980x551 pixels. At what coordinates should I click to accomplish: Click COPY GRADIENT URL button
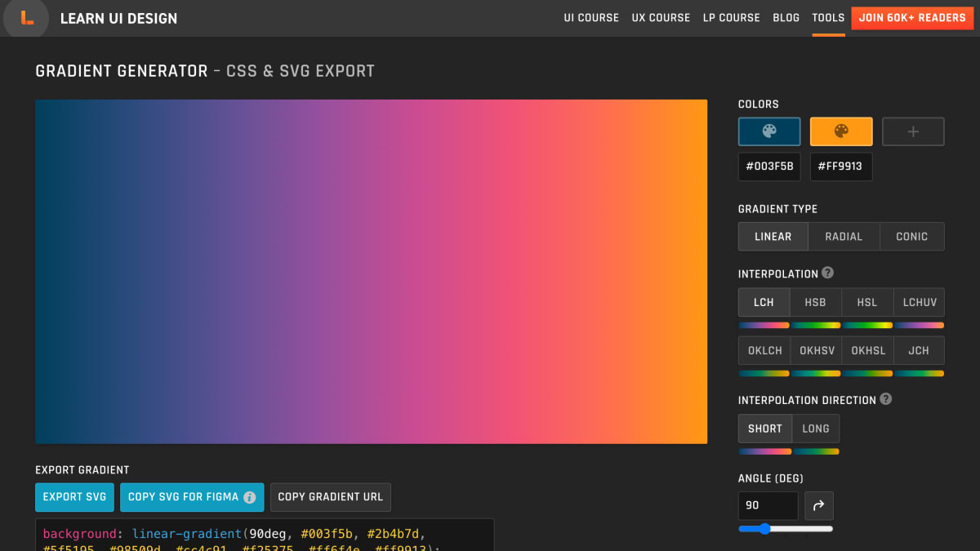[x=331, y=497]
